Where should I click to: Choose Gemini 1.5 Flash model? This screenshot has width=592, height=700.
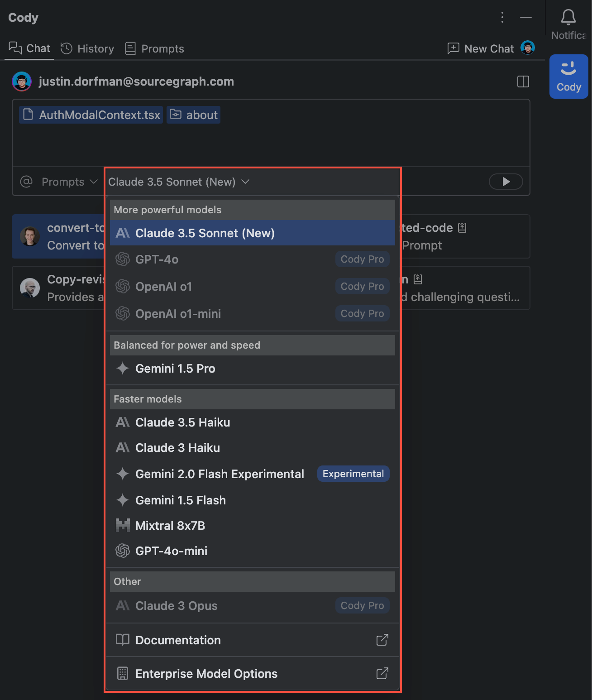pyautogui.click(x=253, y=500)
